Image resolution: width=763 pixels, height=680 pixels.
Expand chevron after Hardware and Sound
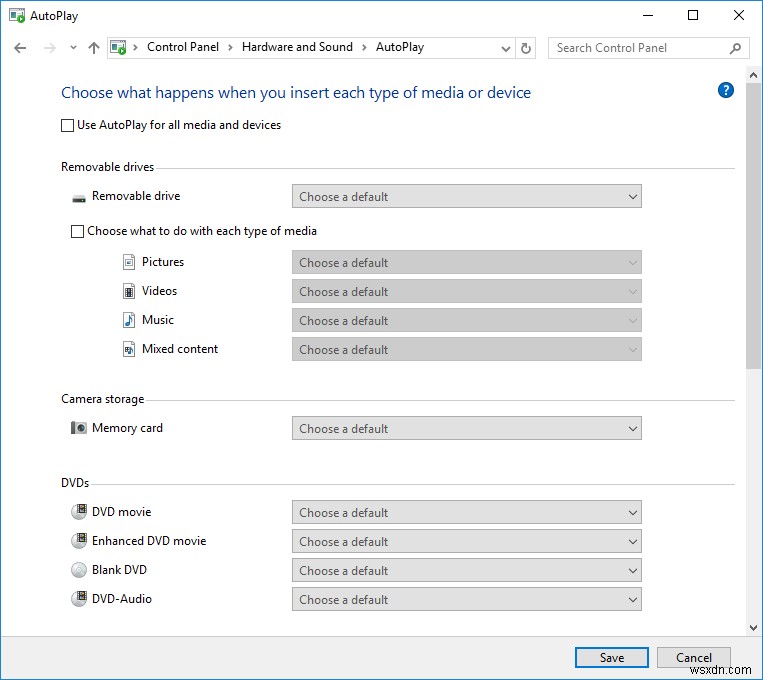(x=364, y=48)
